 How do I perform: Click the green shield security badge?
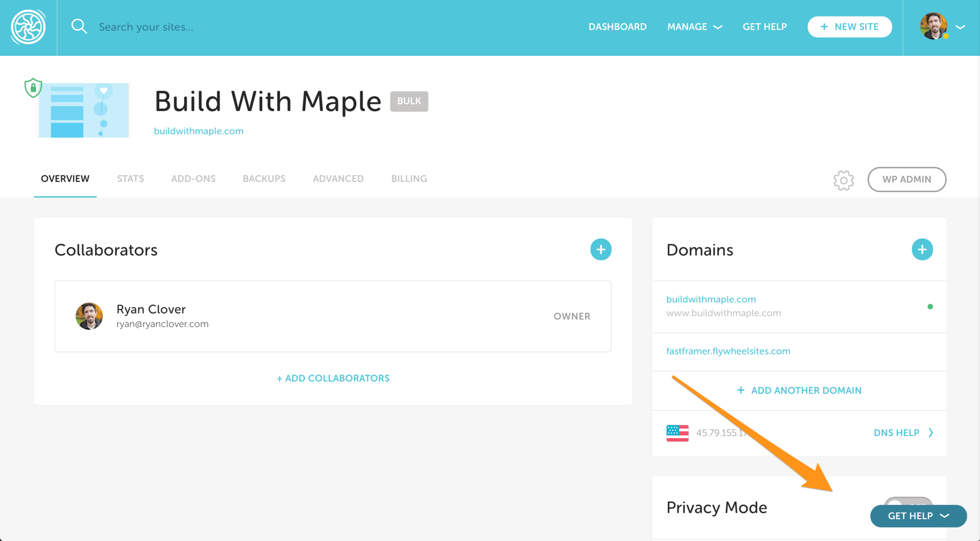33,87
